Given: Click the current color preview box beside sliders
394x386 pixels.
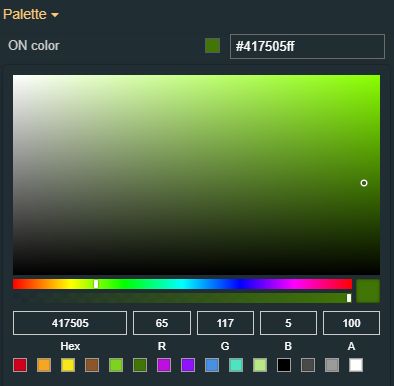Looking at the screenshot, I should tap(368, 291).
